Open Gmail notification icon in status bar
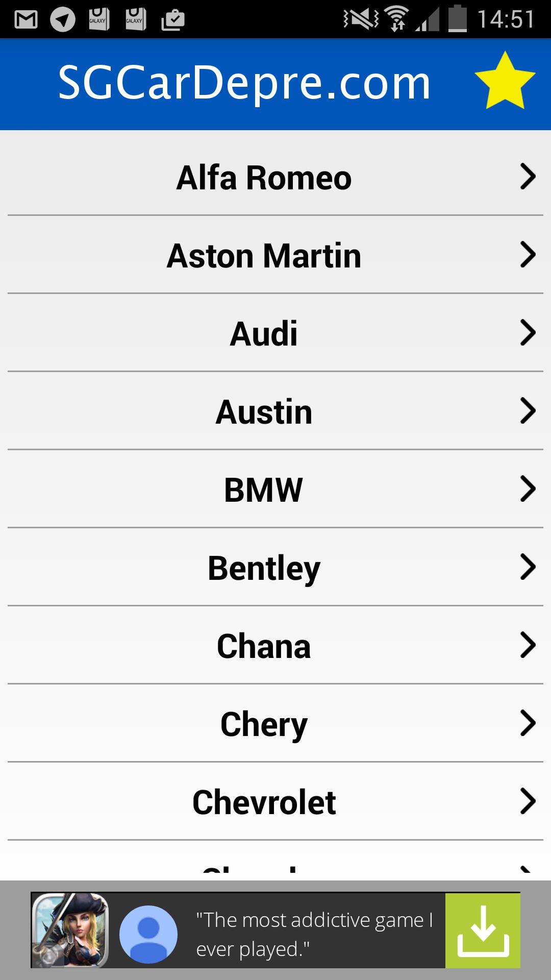The width and height of the screenshot is (551, 980). [x=26, y=19]
